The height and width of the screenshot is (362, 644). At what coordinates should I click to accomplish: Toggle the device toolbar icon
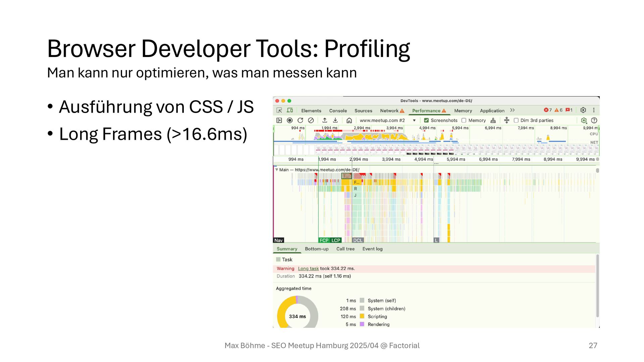pos(290,110)
